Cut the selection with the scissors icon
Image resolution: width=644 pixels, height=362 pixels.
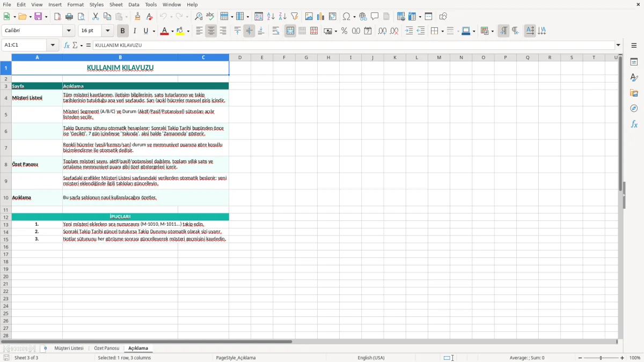(96, 17)
